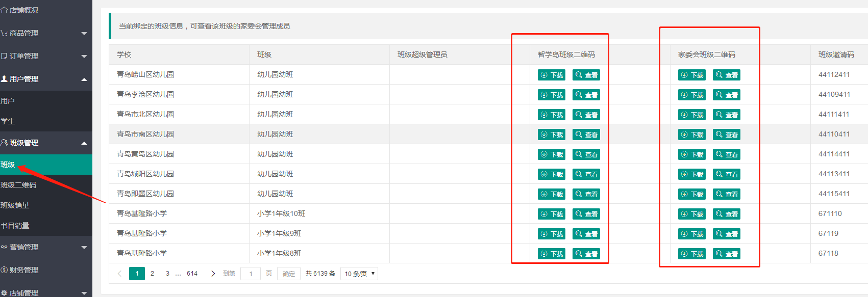Viewport: 868px width, 297px height.
Task: Focus the 到第 page number input field
Action: (251, 274)
